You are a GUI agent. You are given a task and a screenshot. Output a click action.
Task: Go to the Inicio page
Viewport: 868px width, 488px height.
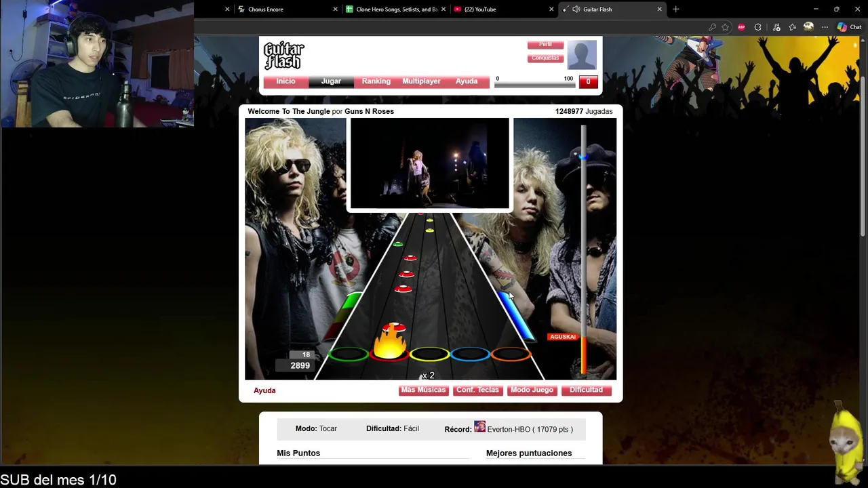tap(285, 81)
